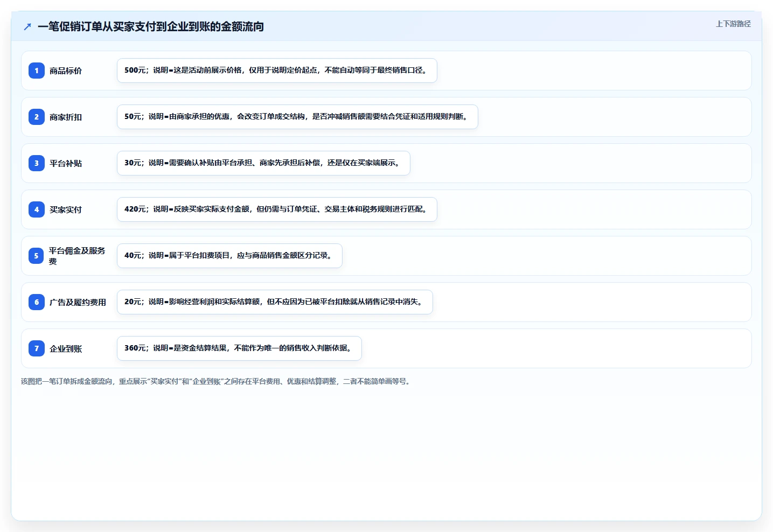
Task: Click the 广告及履约费用 label
Action: (x=78, y=302)
